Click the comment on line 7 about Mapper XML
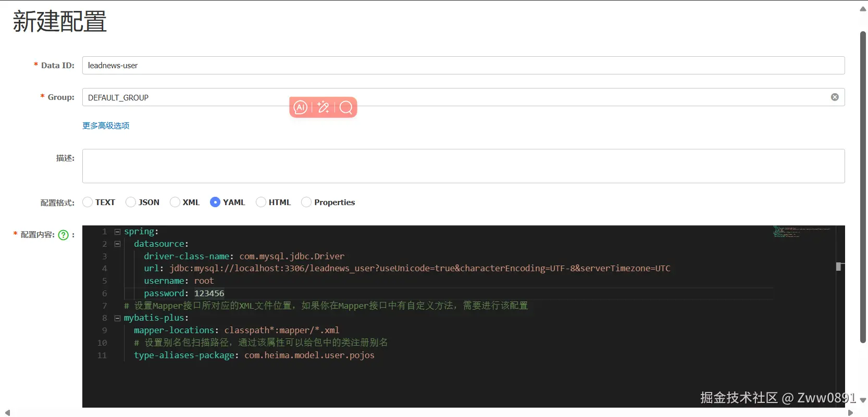 pos(326,306)
